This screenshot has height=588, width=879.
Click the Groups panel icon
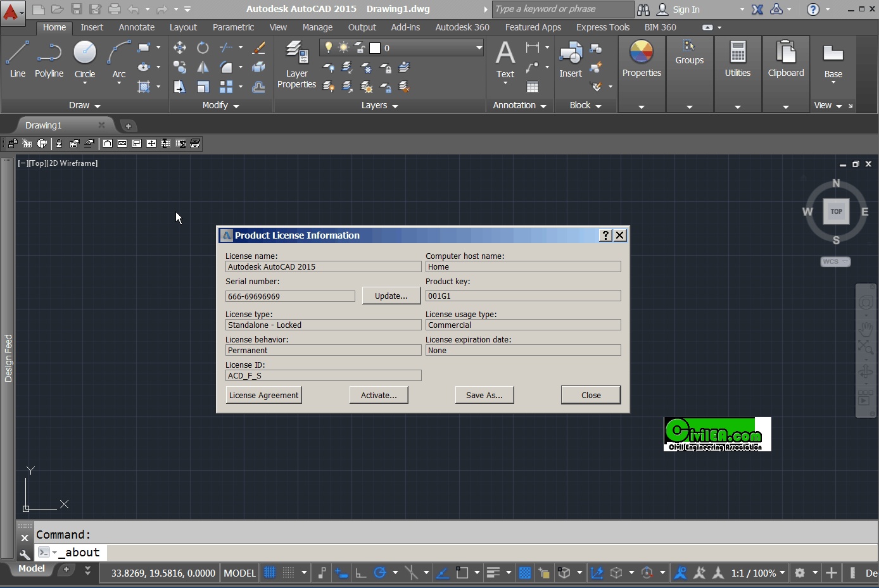tap(690, 46)
